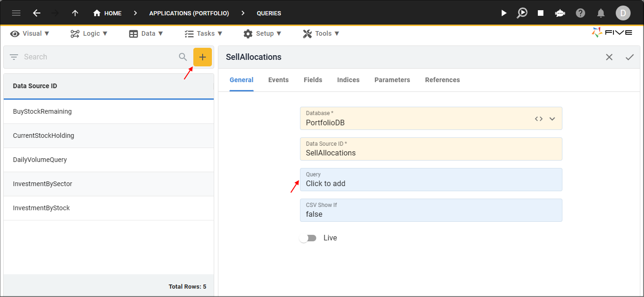Open the Visual menu
The height and width of the screenshot is (297, 644).
[30, 33]
